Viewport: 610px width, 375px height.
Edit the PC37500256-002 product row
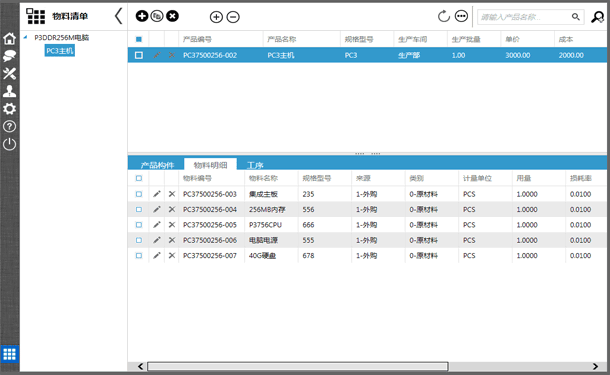tap(157, 55)
